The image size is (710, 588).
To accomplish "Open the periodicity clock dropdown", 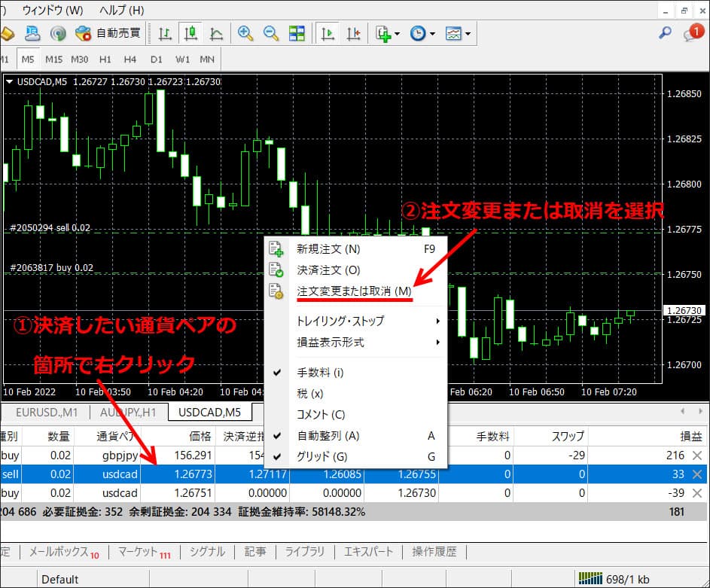I will point(422,33).
